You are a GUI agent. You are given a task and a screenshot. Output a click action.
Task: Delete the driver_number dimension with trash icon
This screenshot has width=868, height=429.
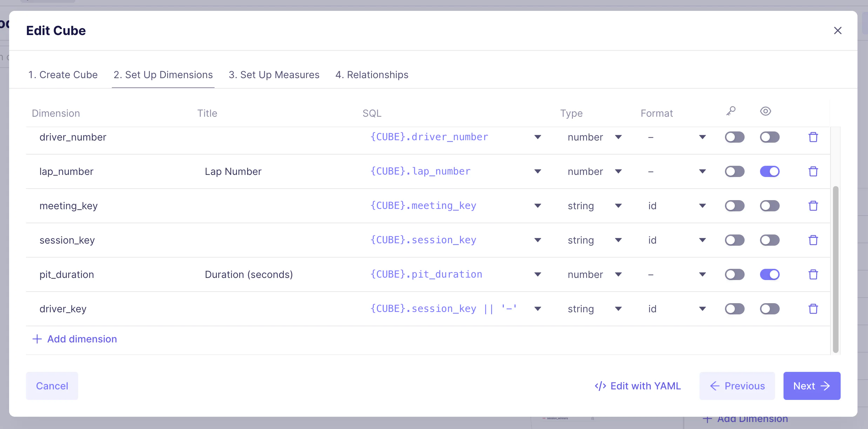click(x=813, y=137)
